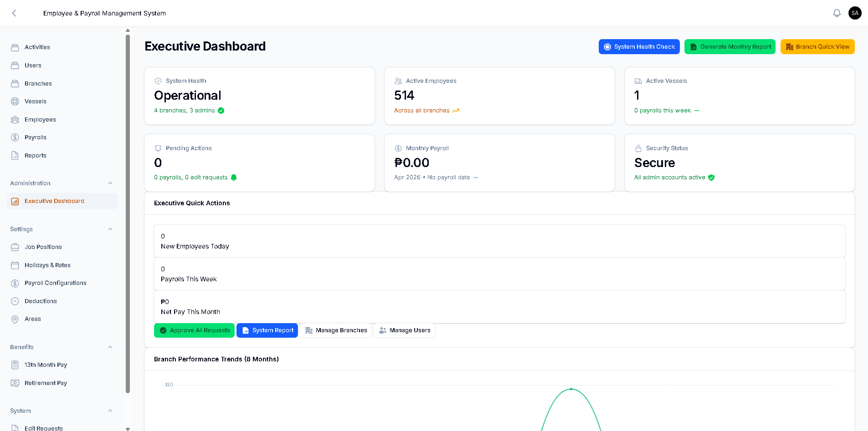Viewport: 868px width, 431px height.
Task: Open Deductions settings page
Action: point(62,301)
